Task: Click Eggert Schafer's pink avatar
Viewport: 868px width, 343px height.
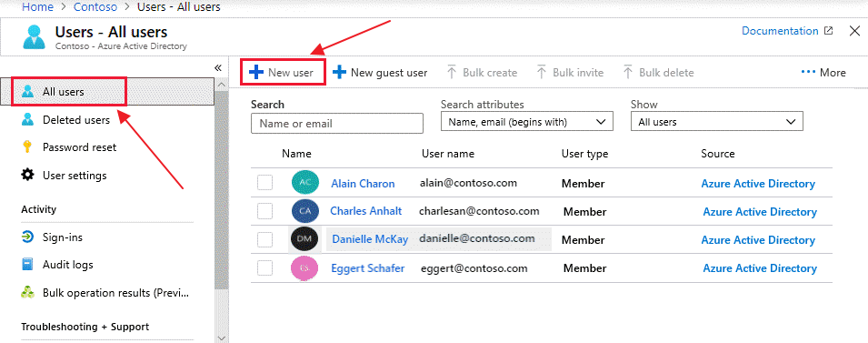Action: click(304, 267)
